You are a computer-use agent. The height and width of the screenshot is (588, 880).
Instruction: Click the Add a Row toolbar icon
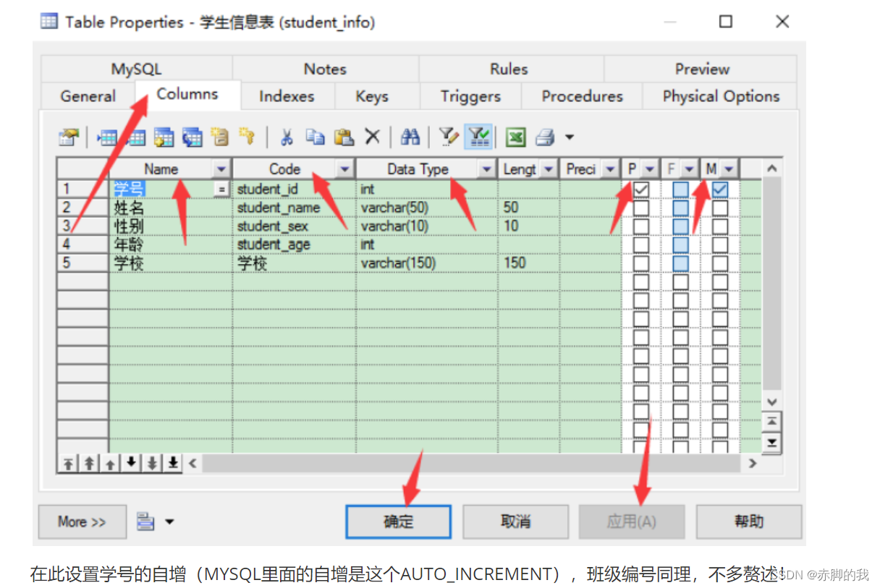[135, 137]
